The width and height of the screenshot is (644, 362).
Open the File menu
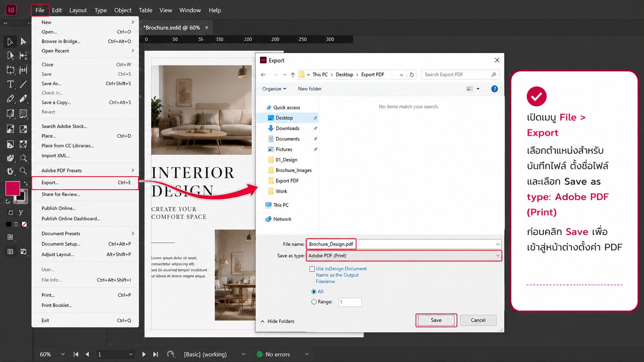click(x=40, y=10)
